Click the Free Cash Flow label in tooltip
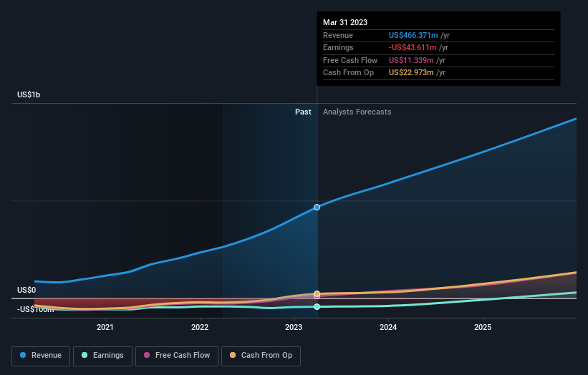Screen dimensions: 588x375 pyautogui.click(x=350, y=60)
